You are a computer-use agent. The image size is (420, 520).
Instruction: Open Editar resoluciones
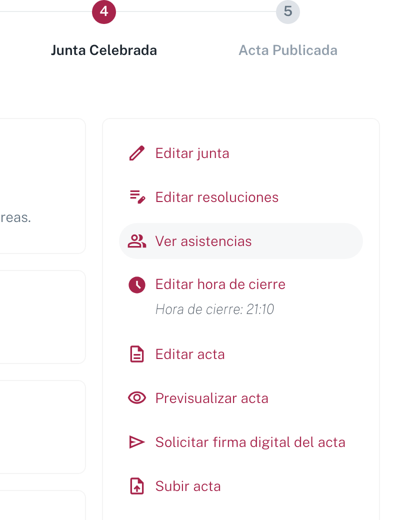216,197
